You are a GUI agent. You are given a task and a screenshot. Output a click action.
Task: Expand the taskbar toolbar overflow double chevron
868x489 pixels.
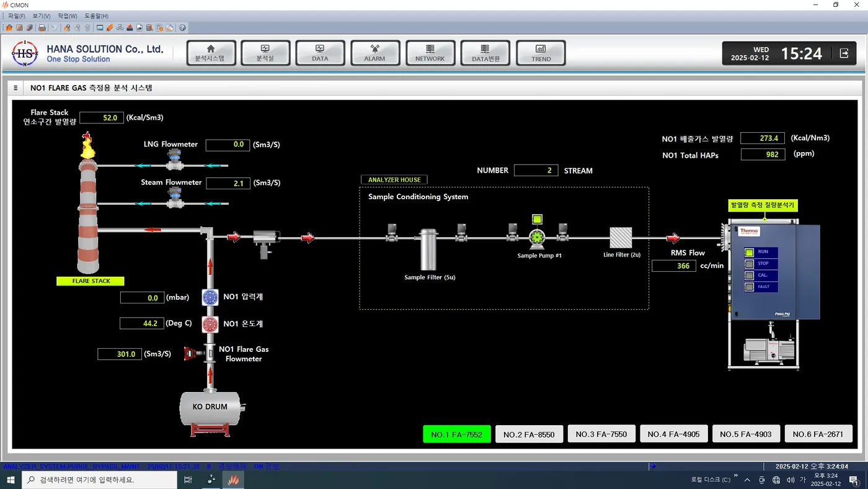tap(736, 476)
